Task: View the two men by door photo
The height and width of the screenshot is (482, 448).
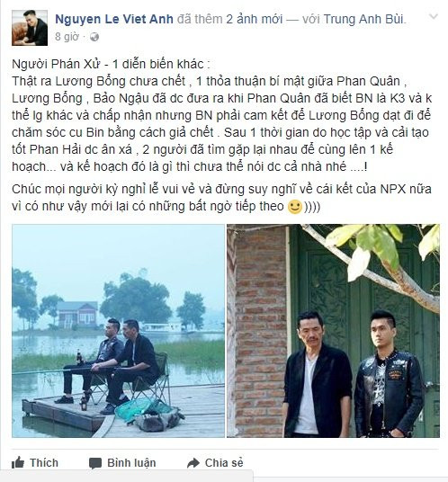Action: point(334,331)
